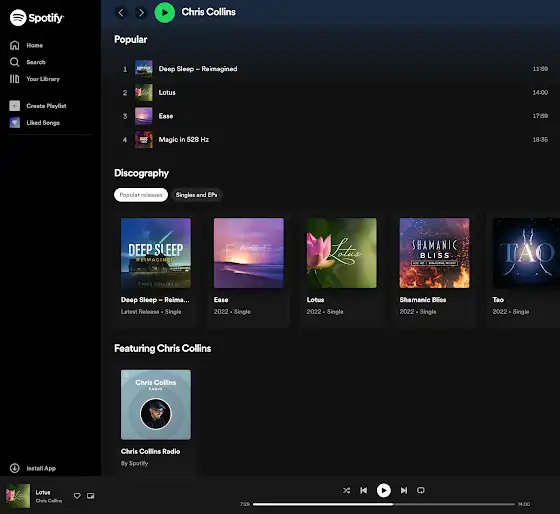Seek within the playback progress bar
This screenshot has height=514, width=560.
[x=384, y=504]
